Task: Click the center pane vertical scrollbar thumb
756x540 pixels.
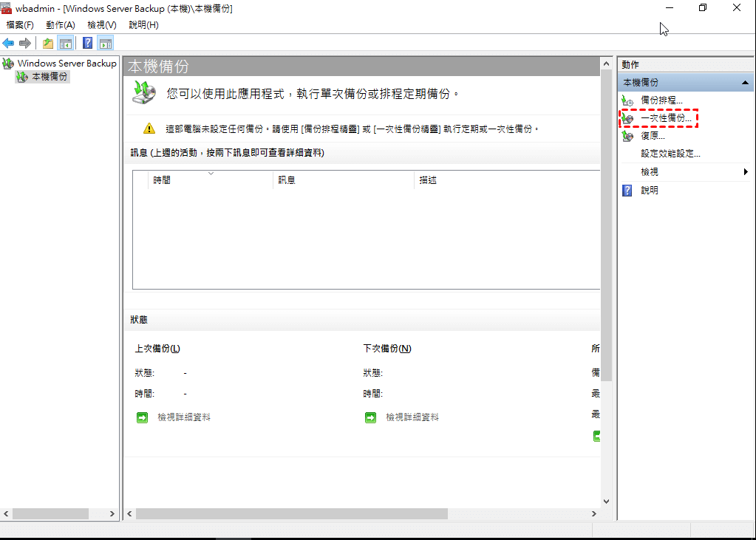Action: coord(606,225)
